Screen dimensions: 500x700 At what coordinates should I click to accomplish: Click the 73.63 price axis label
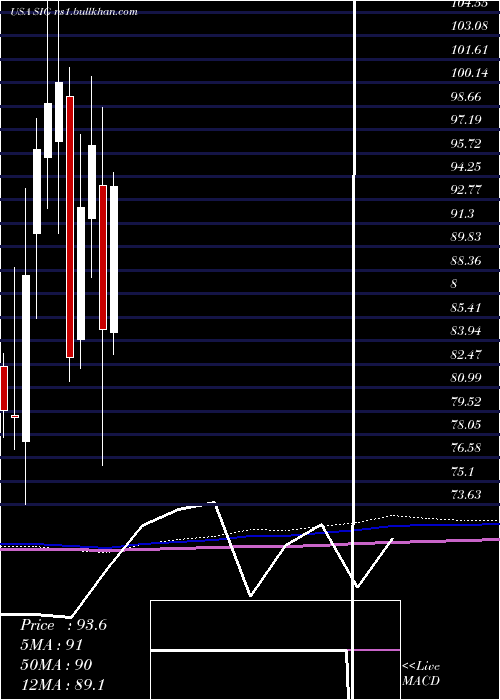(466, 494)
